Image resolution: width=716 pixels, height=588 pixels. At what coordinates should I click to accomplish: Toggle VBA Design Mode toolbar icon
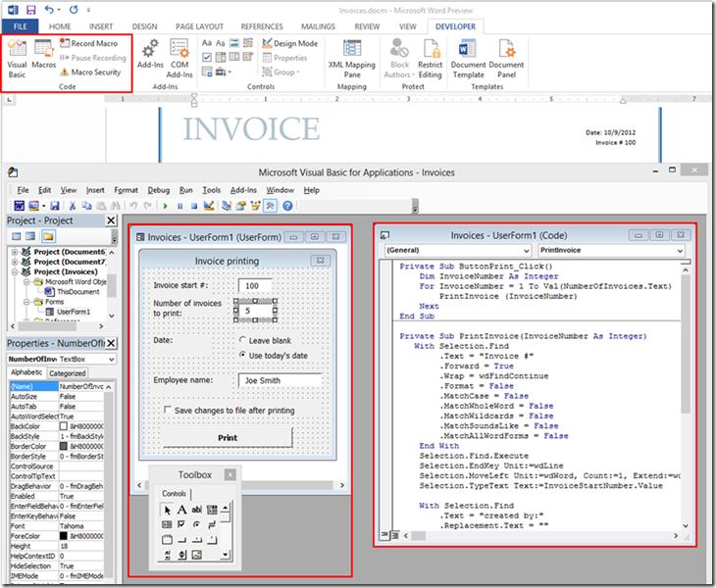209,206
